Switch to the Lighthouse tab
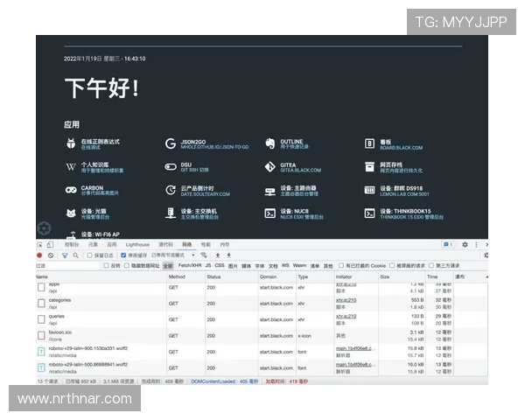The width and height of the screenshot is (525, 420). click(137, 245)
